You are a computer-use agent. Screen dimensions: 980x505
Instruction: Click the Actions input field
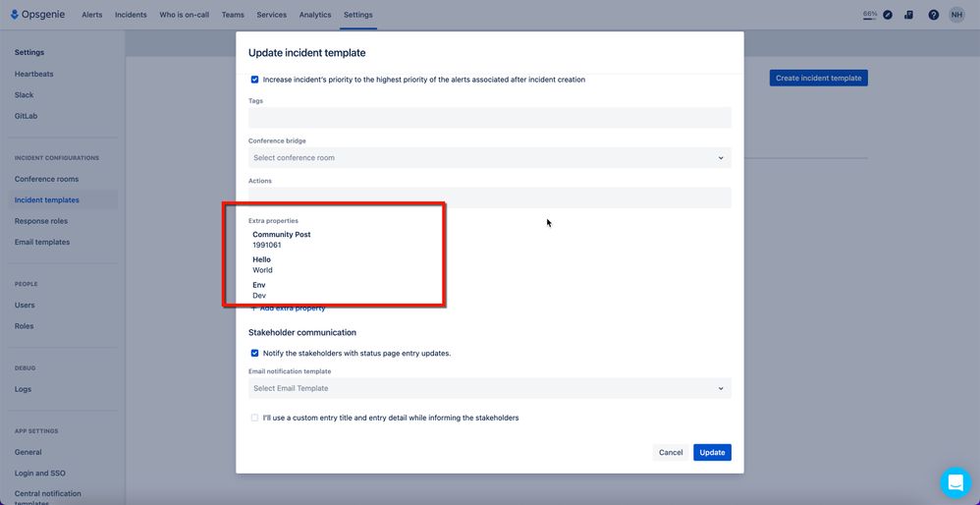pos(489,197)
